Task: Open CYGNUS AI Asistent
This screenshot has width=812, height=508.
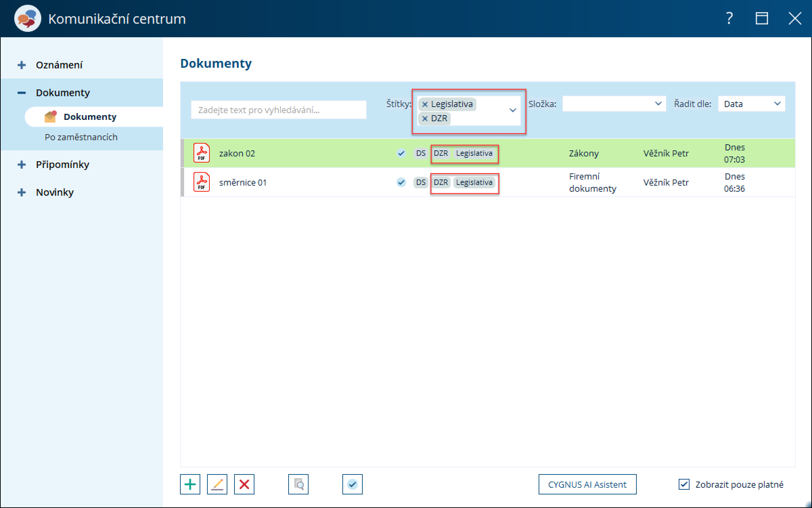Action: 587,484
